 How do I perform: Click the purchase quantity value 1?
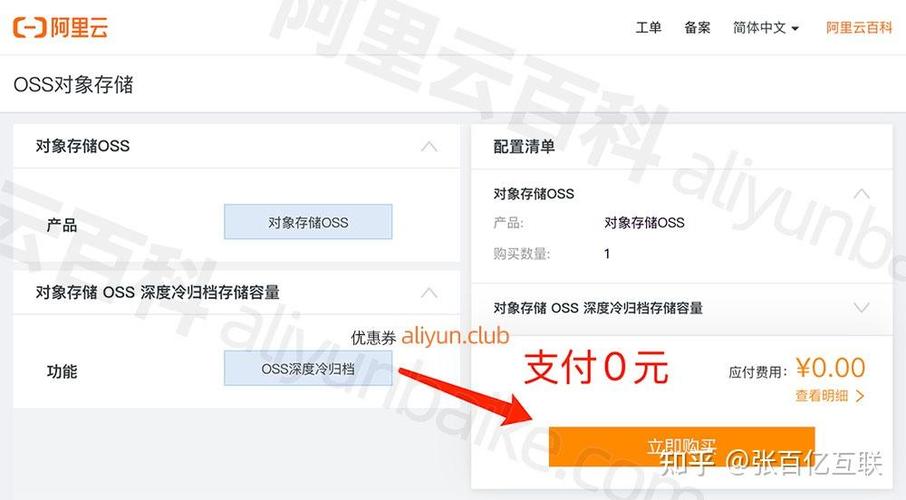coord(607,254)
